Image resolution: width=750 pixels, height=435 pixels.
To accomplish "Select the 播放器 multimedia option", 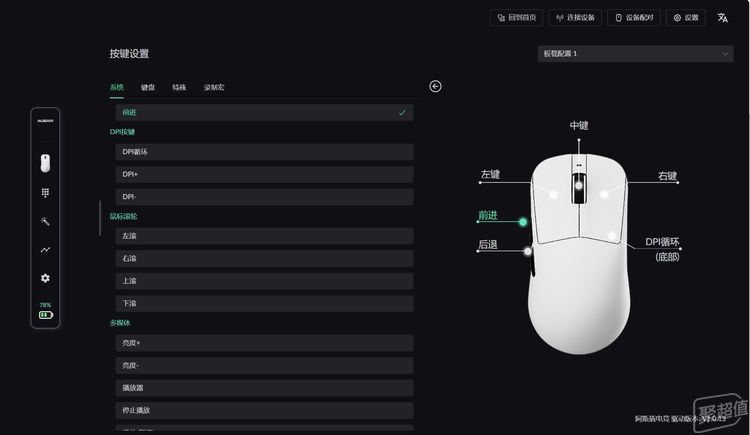I will [265, 388].
